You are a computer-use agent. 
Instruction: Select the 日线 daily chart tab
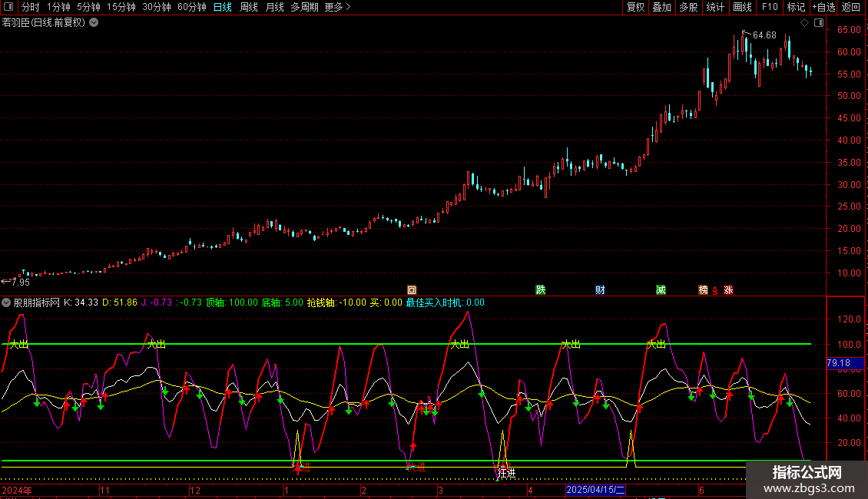[223, 7]
